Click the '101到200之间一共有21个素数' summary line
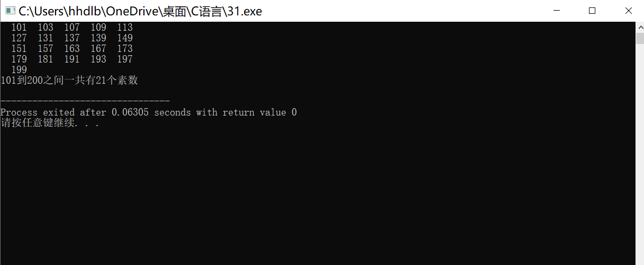The height and width of the screenshot is (265, 644). pyautogui.click(x=69, y=81)
